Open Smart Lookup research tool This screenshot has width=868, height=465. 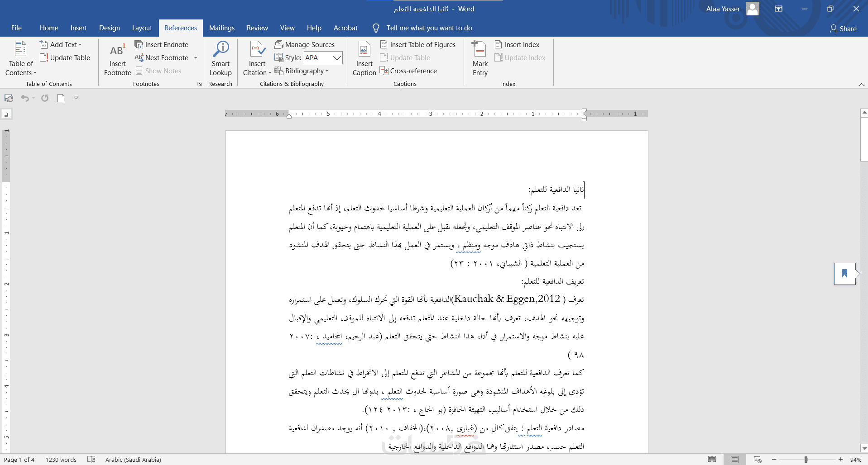point(221,58)
